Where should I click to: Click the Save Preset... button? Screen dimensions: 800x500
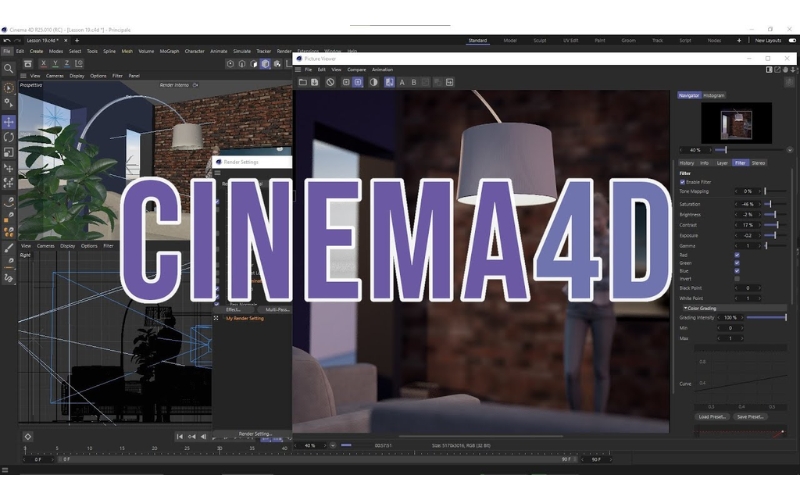pyautogui.click(x=750, y=417)
